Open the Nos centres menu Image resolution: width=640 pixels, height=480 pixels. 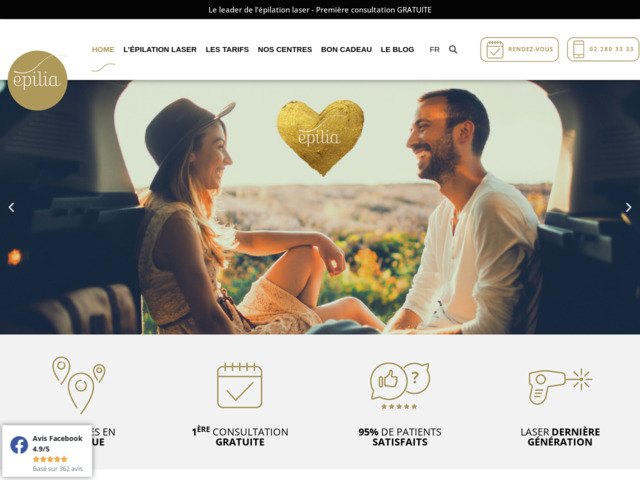pyautogui.click(x=284, y=49)
